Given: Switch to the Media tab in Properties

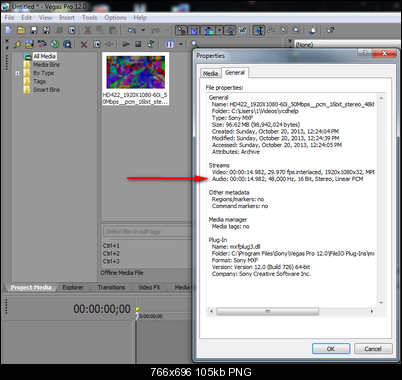Looking at the screenshot, I should (x=210, y=73).
